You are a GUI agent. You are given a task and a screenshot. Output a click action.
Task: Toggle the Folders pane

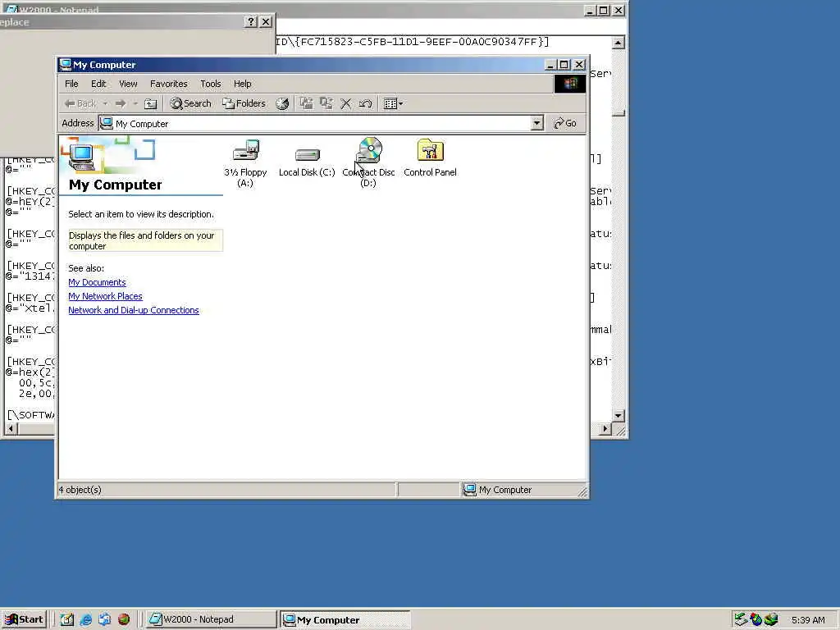[x=244, y=103]
